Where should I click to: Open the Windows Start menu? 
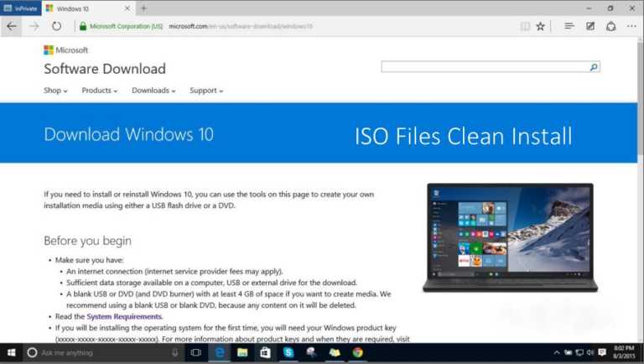[12, 352]
